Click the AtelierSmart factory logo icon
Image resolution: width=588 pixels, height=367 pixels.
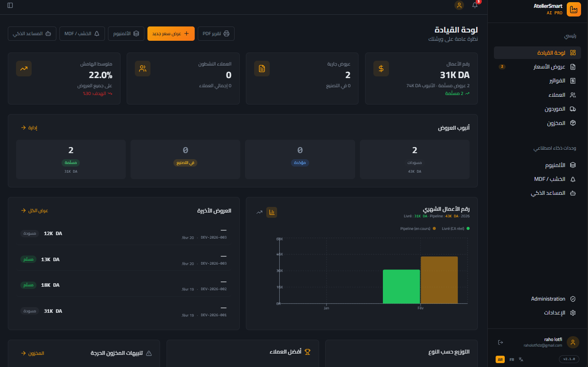[573, 10]
